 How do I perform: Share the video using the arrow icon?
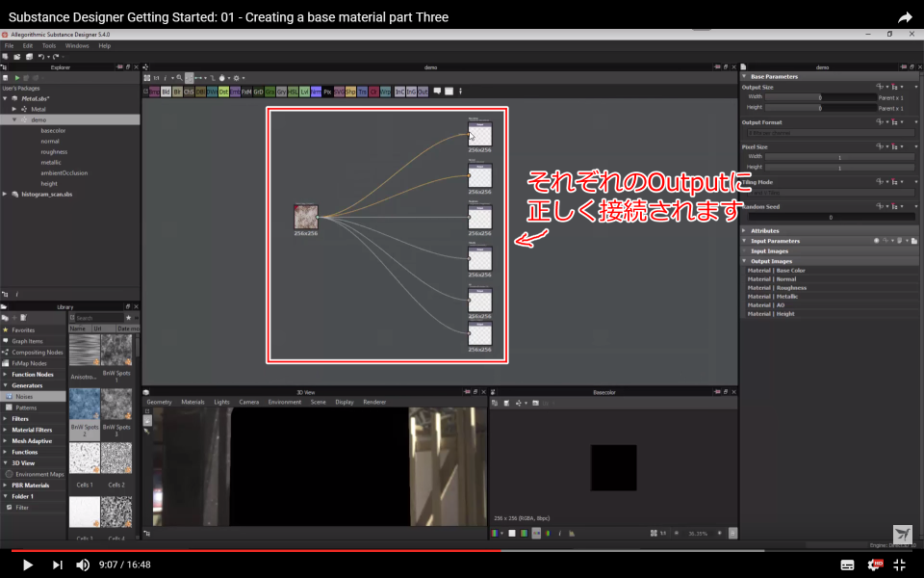(x=905, y=17)
